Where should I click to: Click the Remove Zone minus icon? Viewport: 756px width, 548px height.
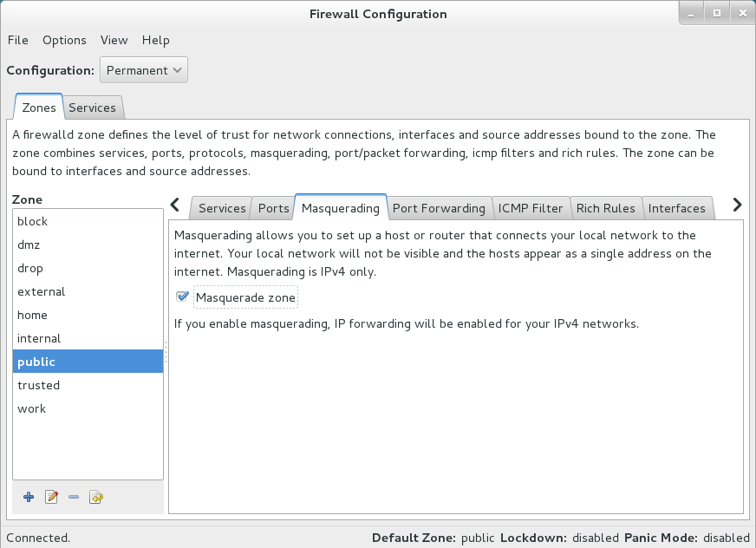74,497
